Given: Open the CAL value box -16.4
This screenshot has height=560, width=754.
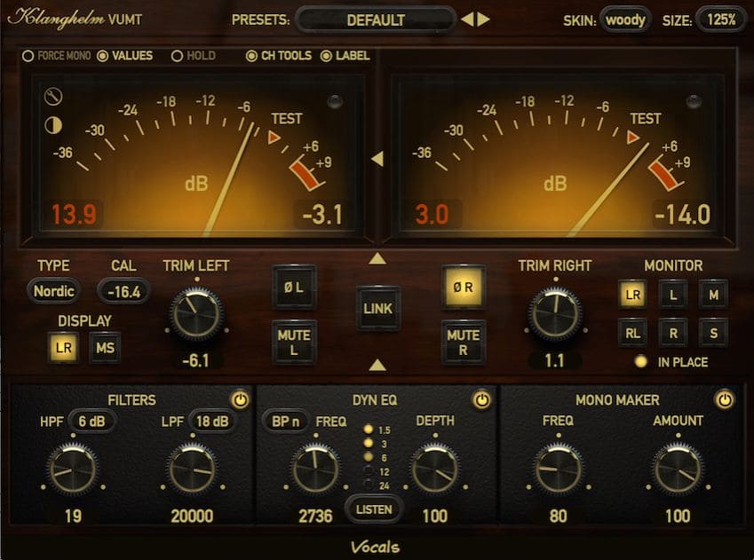Looking at the screenshot, I should coord(123,291).
